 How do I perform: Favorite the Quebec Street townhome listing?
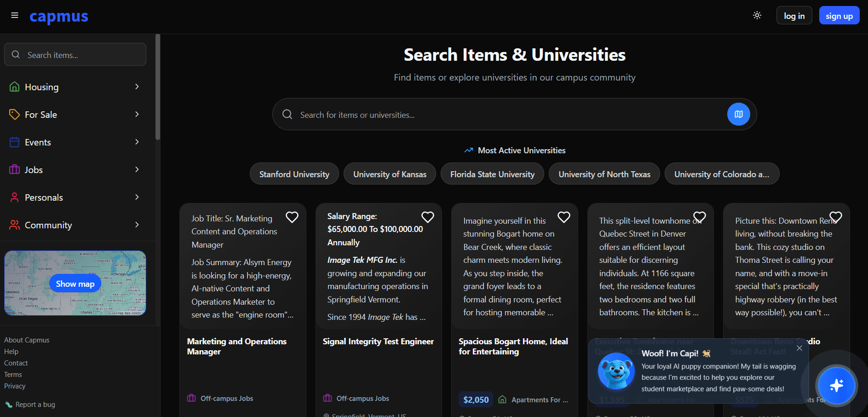tap(700, 217)
